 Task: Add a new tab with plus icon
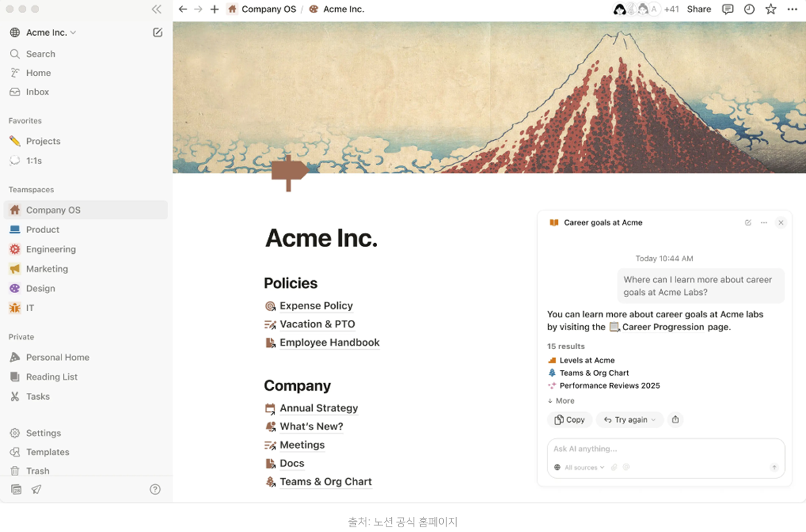point(214,9)
